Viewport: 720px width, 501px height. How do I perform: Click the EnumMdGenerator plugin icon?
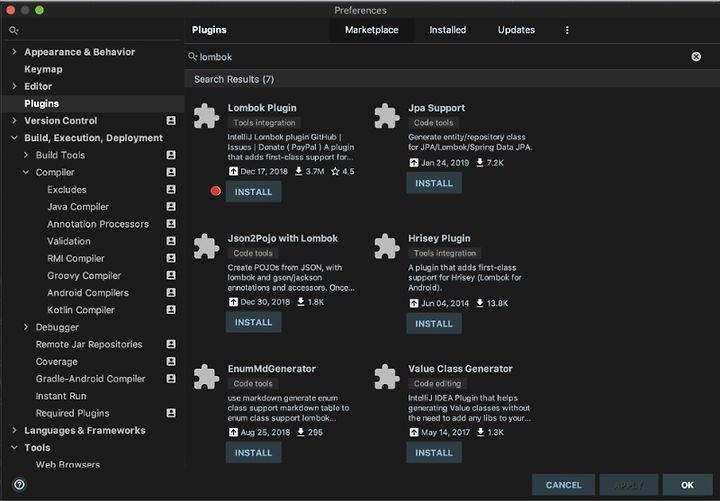(x=206, y=377)
